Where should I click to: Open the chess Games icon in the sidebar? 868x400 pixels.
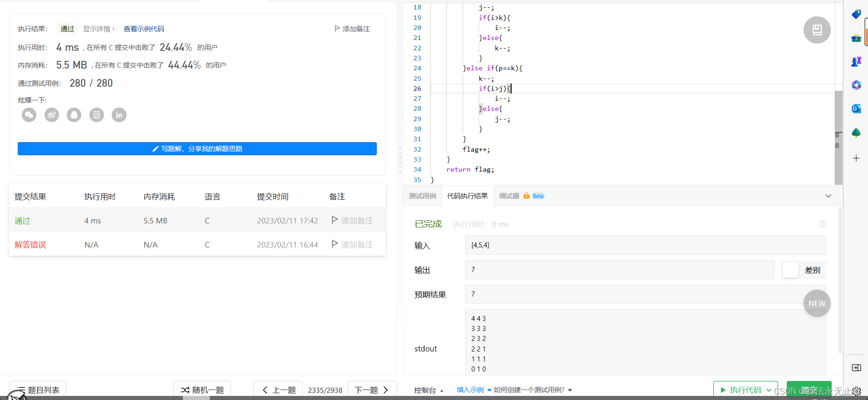coord(856,62)
